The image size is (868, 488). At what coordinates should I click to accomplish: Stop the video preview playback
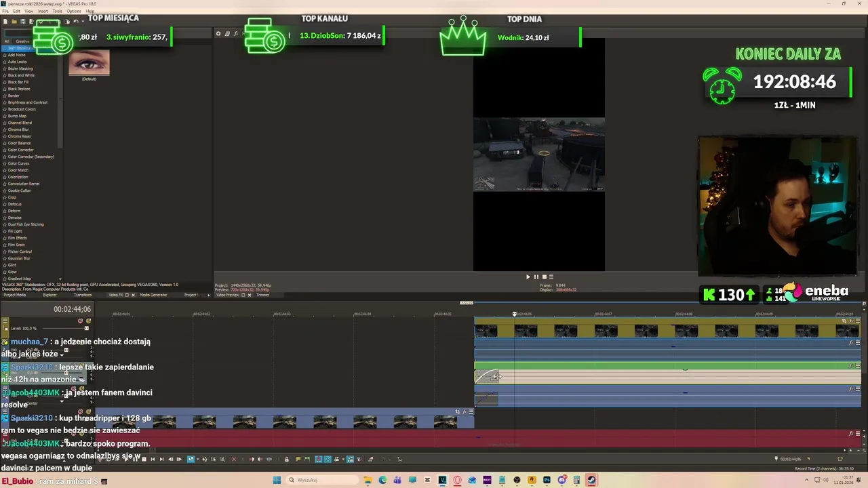[544, 277]
